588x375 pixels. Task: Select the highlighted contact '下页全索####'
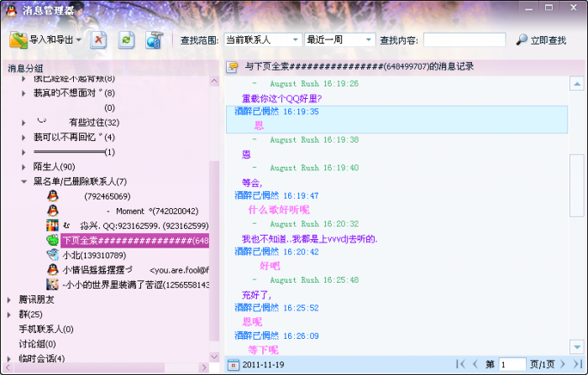tap(135, 241)
